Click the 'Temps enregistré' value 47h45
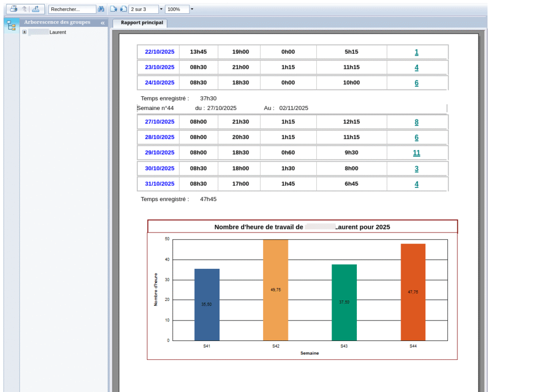539x392 pixels. point(208,199)
